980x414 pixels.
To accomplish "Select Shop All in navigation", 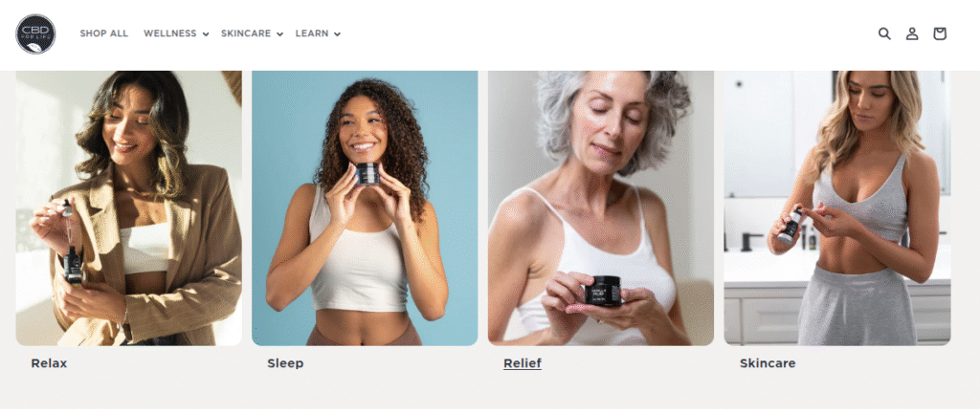I will click(103, 33).
